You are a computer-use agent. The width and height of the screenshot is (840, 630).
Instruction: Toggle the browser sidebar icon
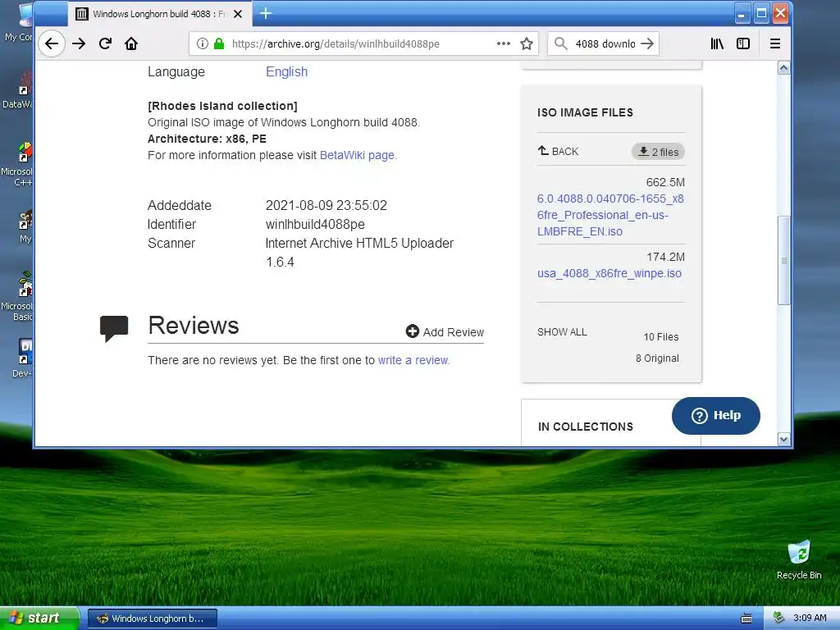click(743, 43)
